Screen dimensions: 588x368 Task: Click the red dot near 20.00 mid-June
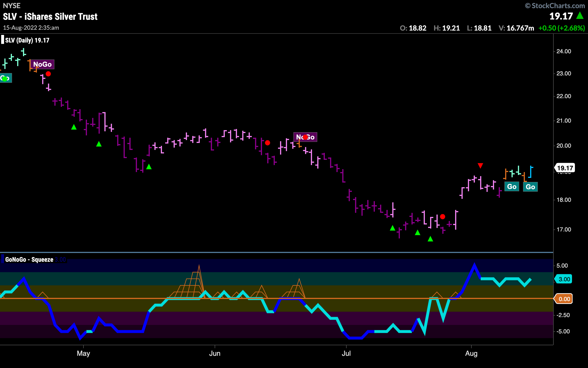point(268,143)
